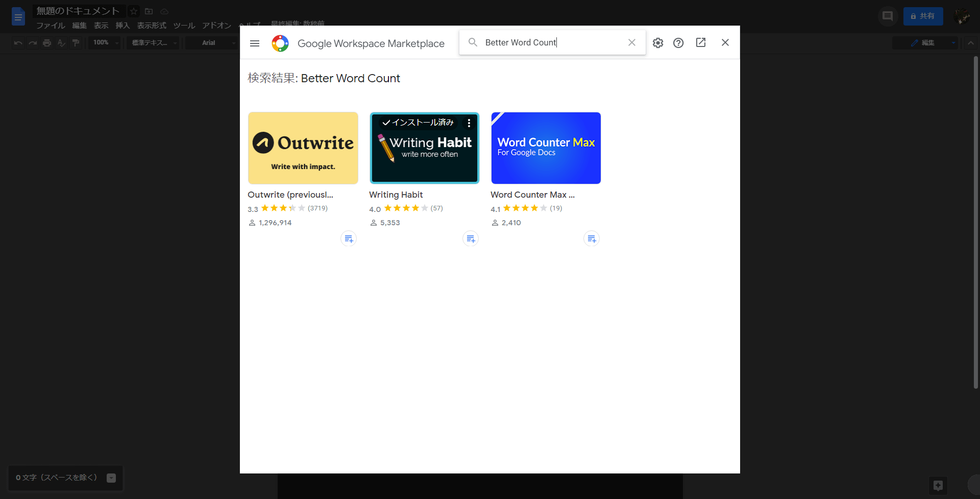Image resolution: width=980 pixels, height=499 pixels.
Task: Click the Writing Habit title text
Action: 396,195
